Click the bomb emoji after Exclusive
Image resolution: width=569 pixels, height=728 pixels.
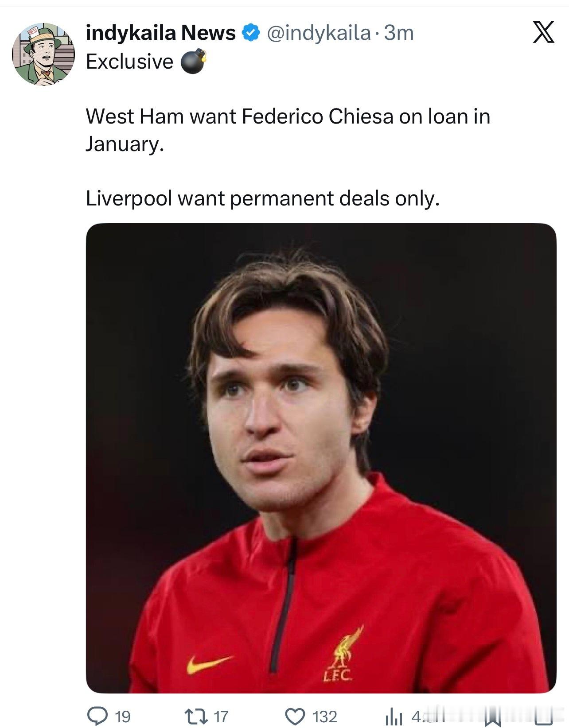[193, 62]
